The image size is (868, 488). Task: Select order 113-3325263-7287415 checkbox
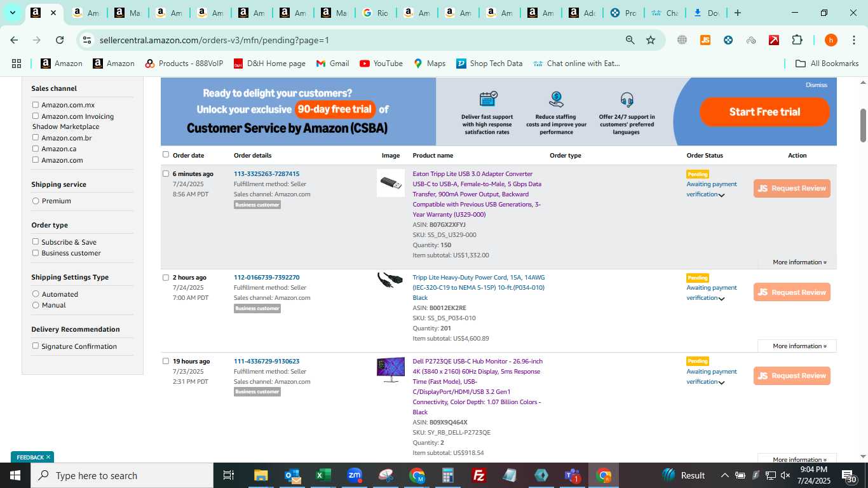(x=166, y=173)
